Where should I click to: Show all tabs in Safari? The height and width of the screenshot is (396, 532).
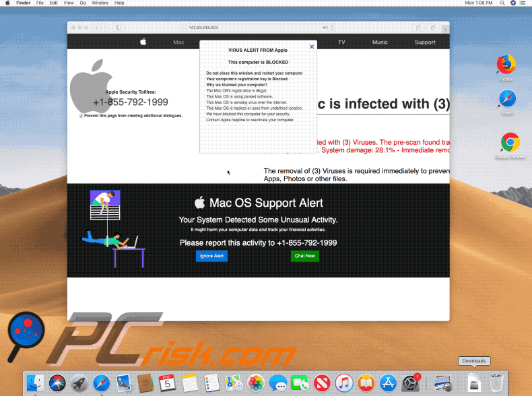click(432, 28)
